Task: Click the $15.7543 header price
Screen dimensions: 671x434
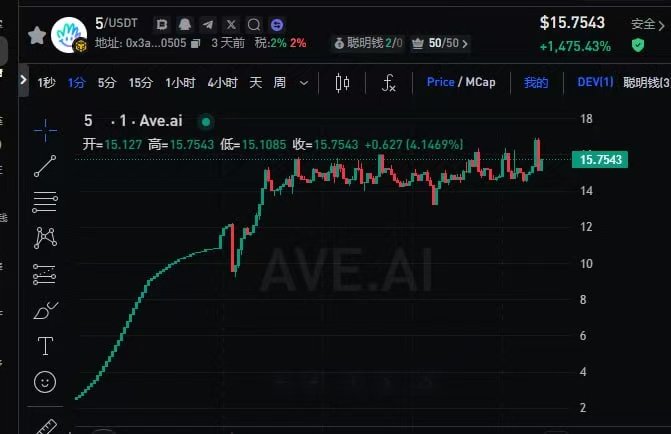Action: coord(572,23)
